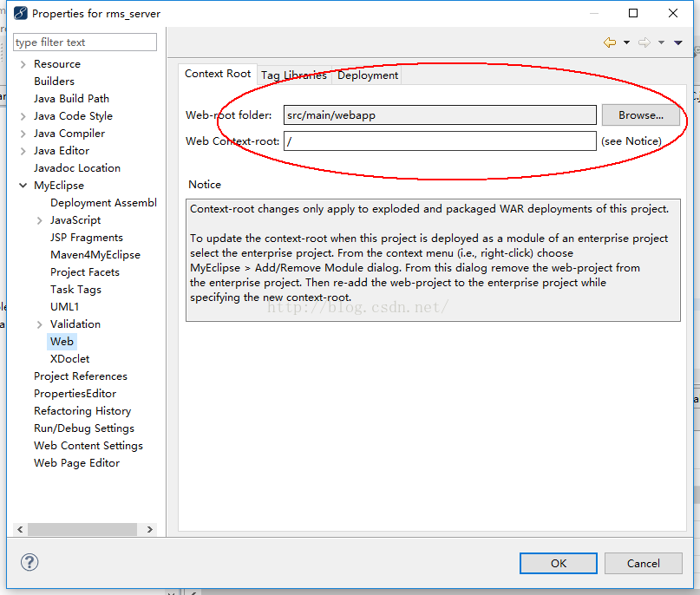Switch to the Tag Libraries tab
The height and width of the screenshot is (595, 700).
[x=294, y=75]
